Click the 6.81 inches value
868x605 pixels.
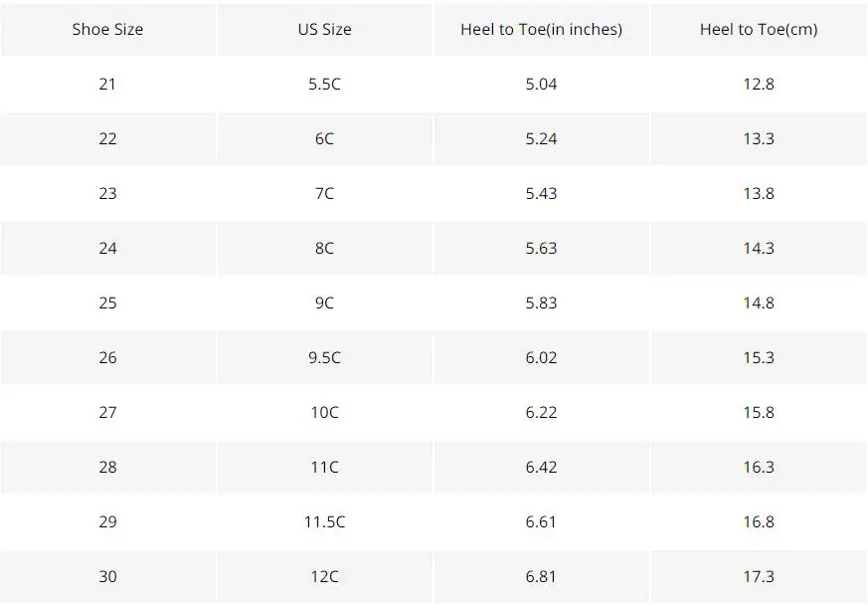point(542,577)
